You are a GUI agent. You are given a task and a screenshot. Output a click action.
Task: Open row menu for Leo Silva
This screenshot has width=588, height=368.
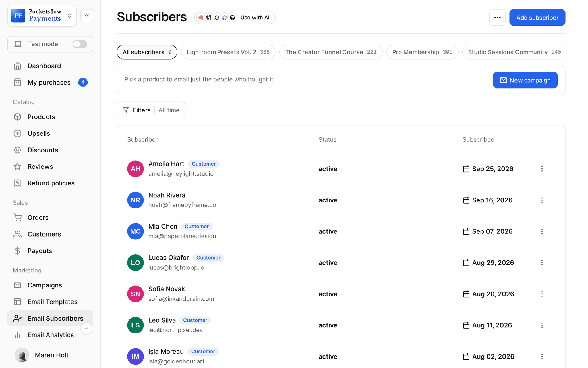(542, 325)
